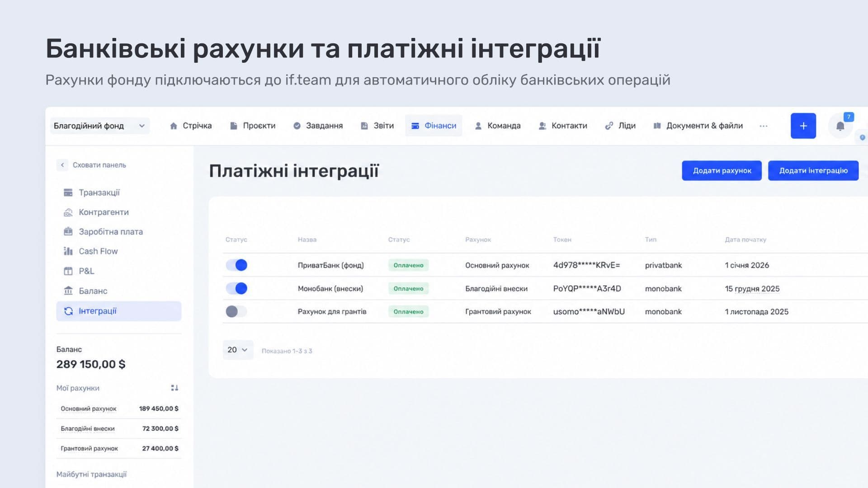This screenshot has width=868, height=488.
Task: Enable the Рахунок для грантів toggle
Action: (x=236, y=311)
